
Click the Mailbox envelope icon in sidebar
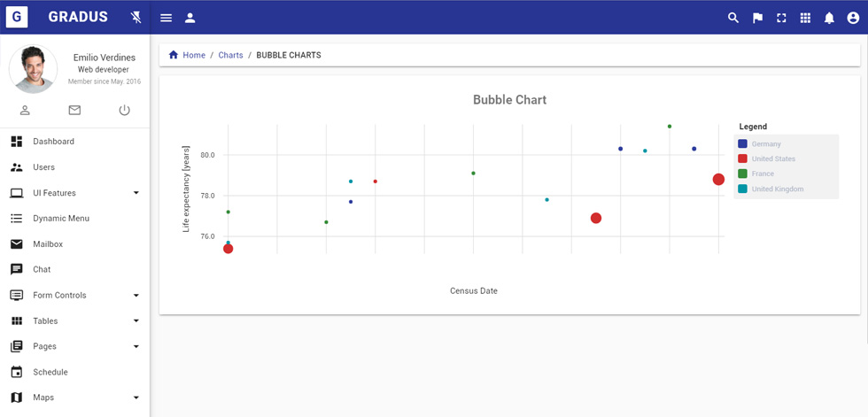click(x=17, y=243)
